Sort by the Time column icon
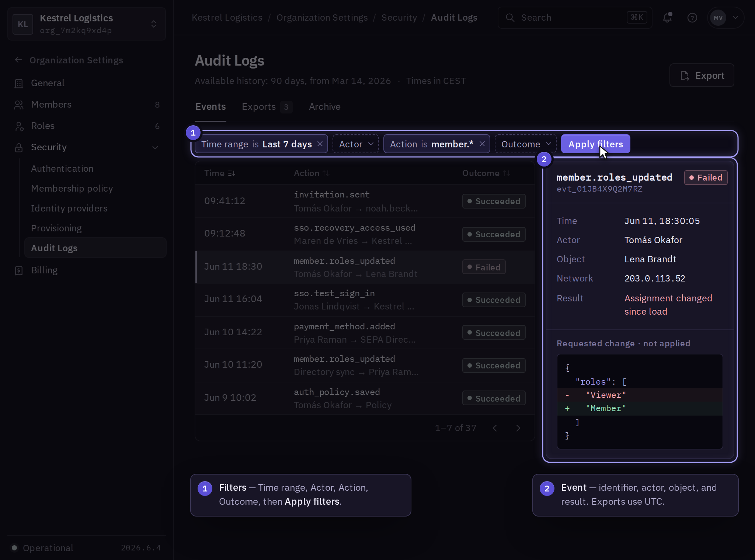The width and height of the screenshot is (755, 560). pyautogui.click(x=232, y=173)
